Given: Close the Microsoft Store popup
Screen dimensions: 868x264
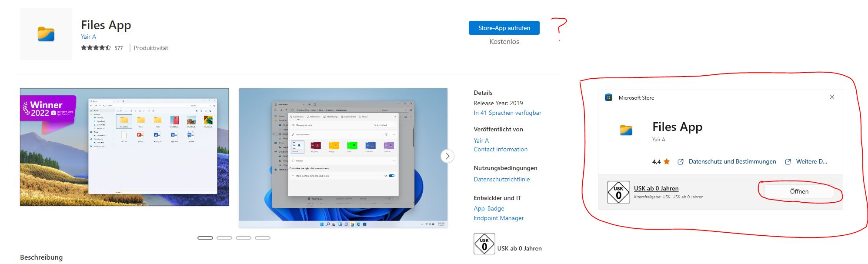Looking at the screenshot, I should pos(832,97).
